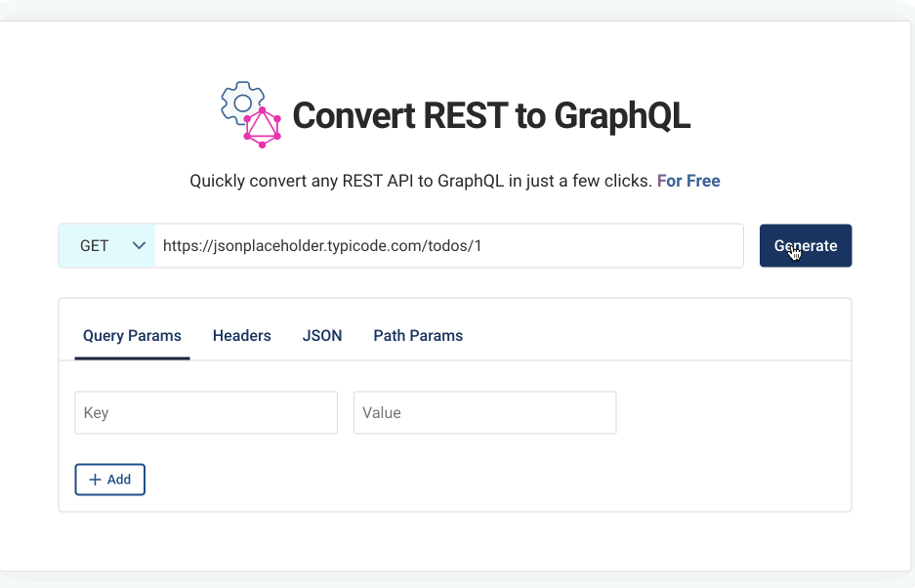Click the pink GraphQL logo icon
Image resolution: width=915 pixels, height=588 pixels.
(262, 127)
